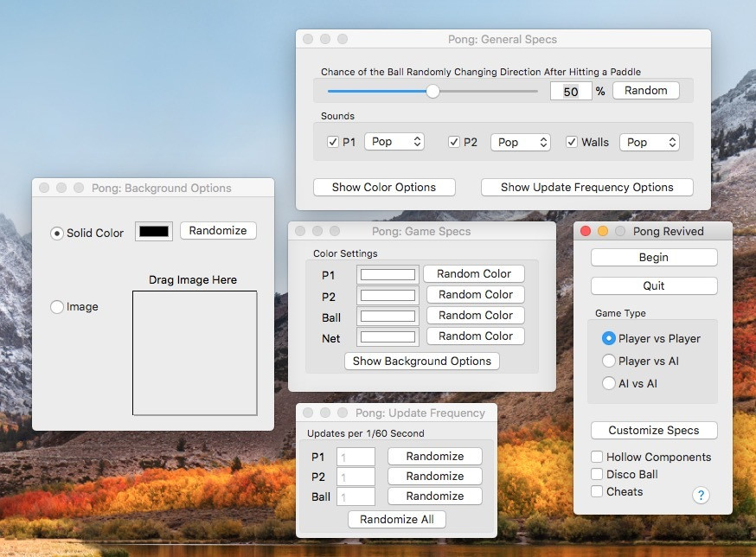Toggle the P1 sound checkbox
Screen dimensions: 756x557
tap(333, 142)
